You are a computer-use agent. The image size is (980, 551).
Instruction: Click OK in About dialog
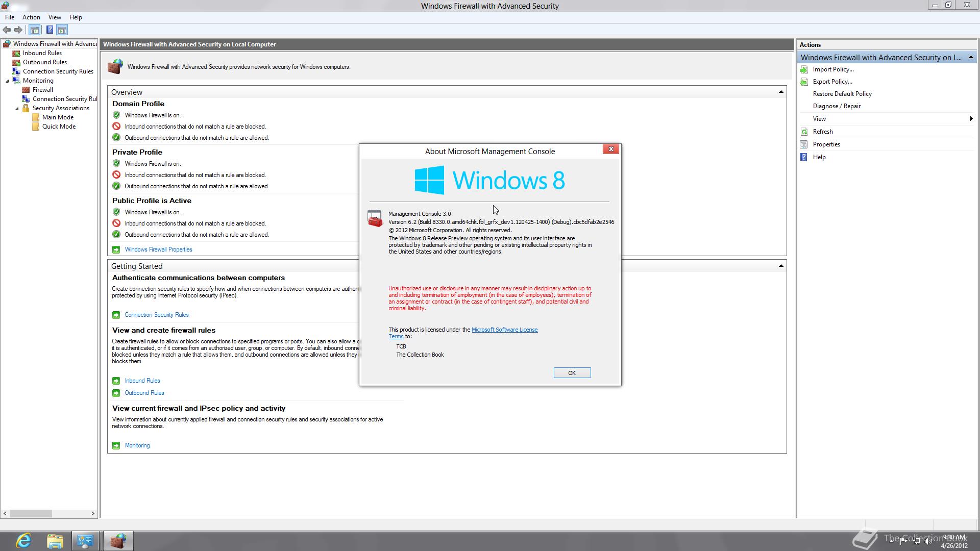(x=572, y=373)
